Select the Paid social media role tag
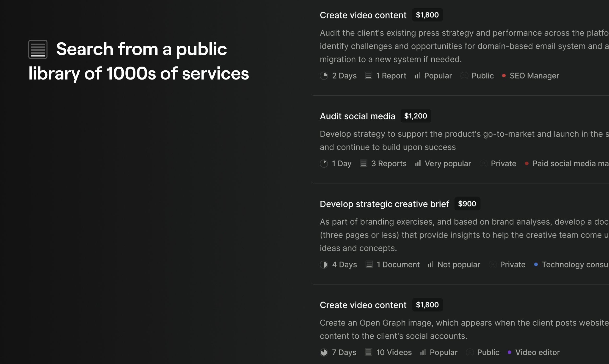The width and height of the screenshot is (609, 364). pos(570,164)
